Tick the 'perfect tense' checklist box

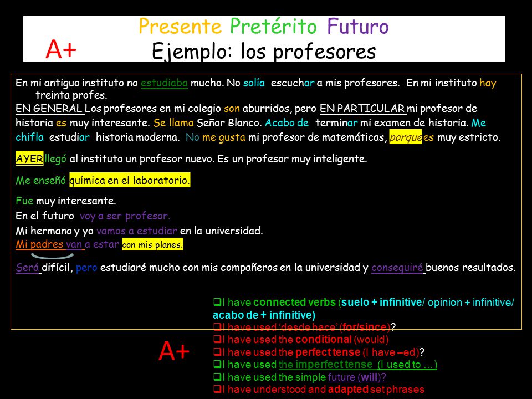point(217,352)
